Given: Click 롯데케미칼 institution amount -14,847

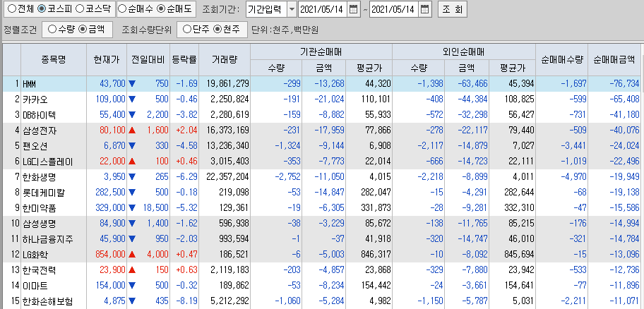Looking at the screenshot, I should (x=329, y=193).
